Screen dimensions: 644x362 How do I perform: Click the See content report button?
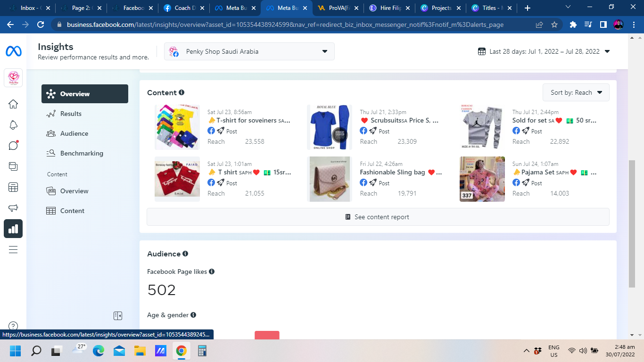point(378,217)
